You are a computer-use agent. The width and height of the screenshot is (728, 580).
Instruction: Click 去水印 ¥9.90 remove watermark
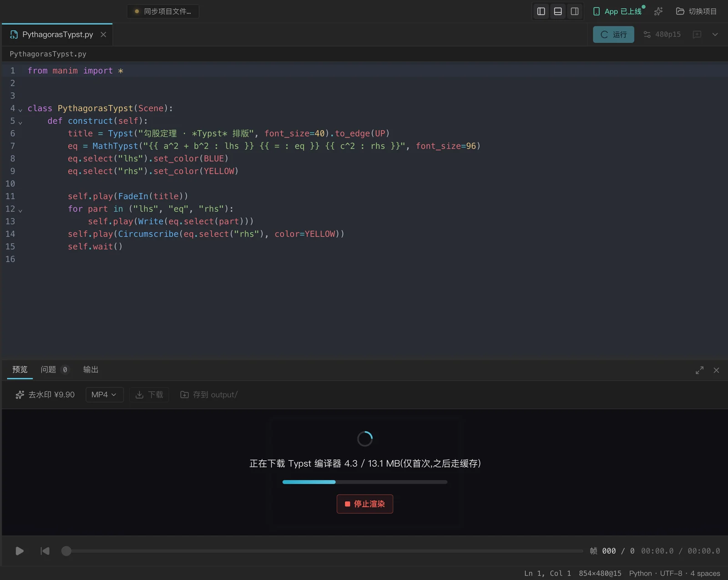[45, 395]
